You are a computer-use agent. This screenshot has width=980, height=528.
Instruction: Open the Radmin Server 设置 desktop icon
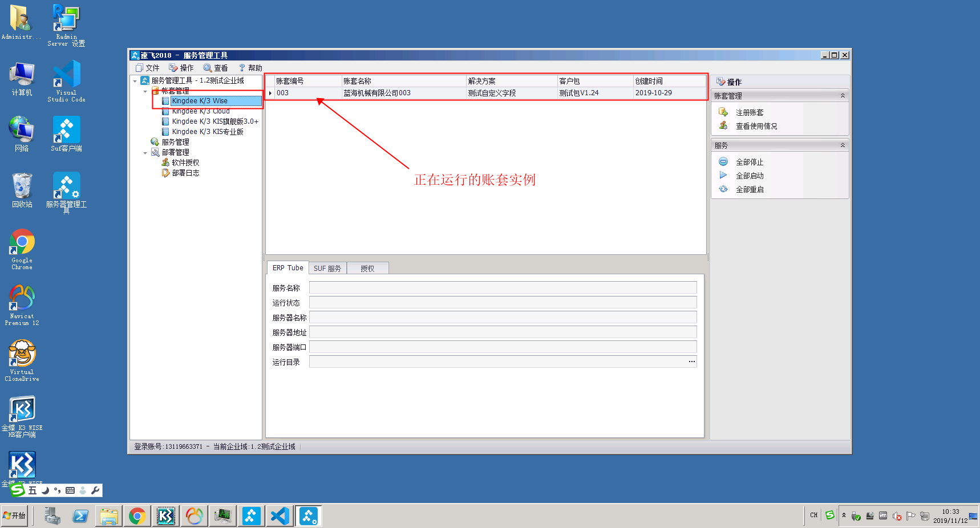click(66, 25)
